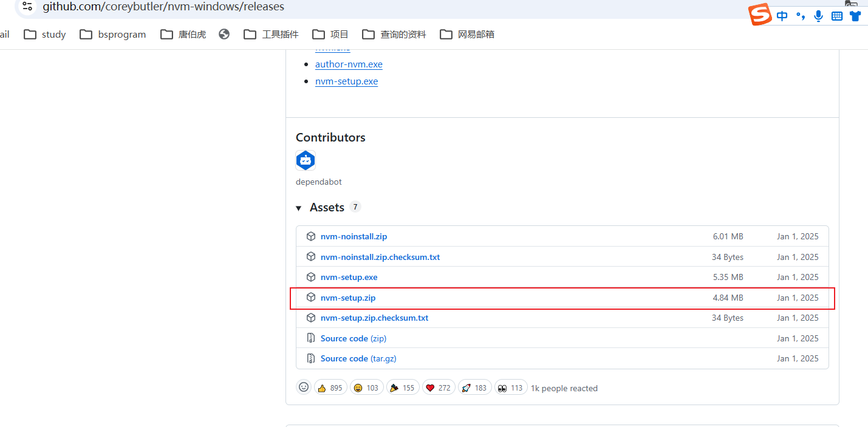The image size is (868, 427).
Task: Click the dependabot contributor avatar
Action: pos(306,160)
